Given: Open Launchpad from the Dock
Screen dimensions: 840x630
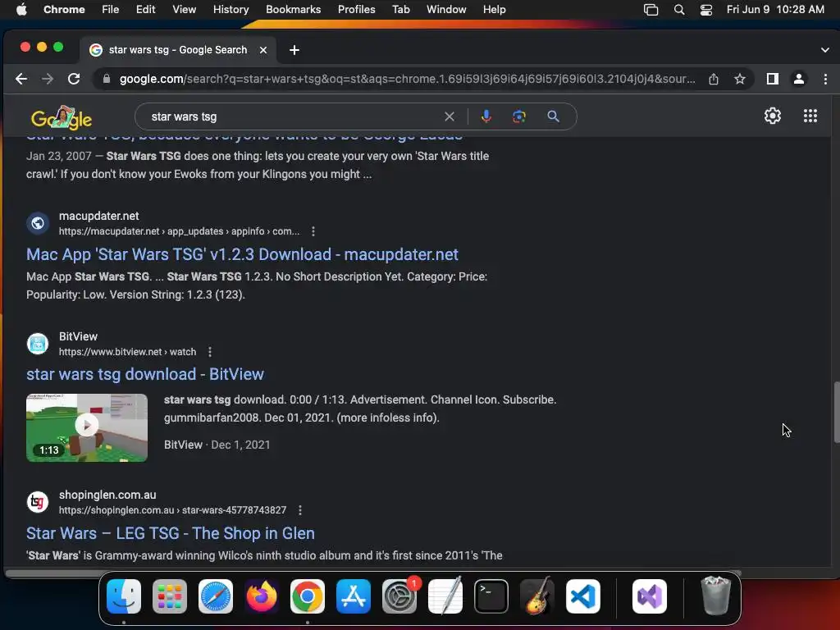Looking at the screenshot, I should pyautogui.click(x=170, y=596).
